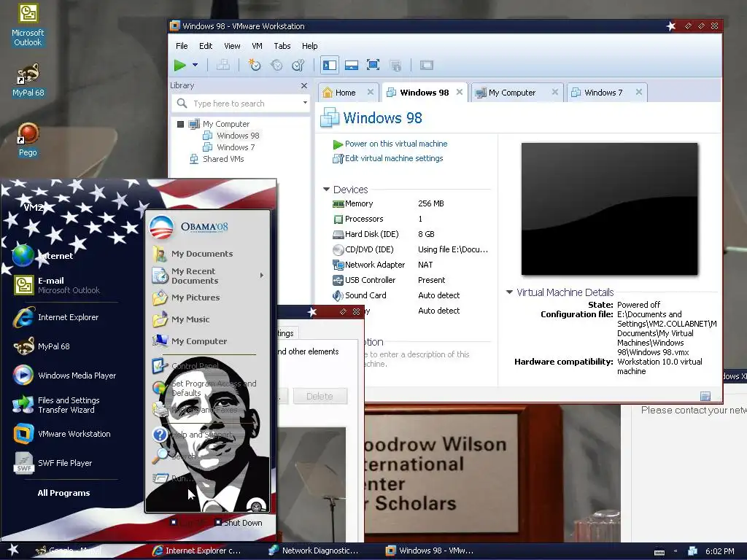Open the Help menu in VMware Workstation
The width and height of the screenshot is (747, 560).
(309, 46)
